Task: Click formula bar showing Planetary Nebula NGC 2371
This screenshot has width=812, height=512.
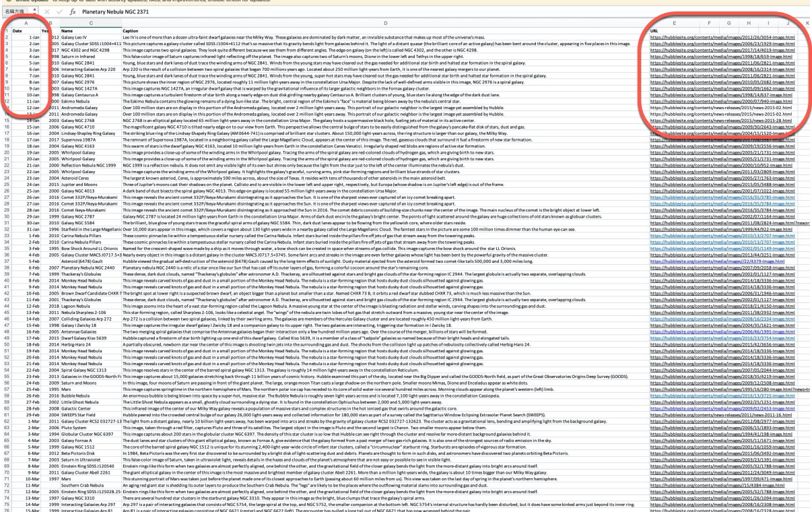Action: pos(444,12)
